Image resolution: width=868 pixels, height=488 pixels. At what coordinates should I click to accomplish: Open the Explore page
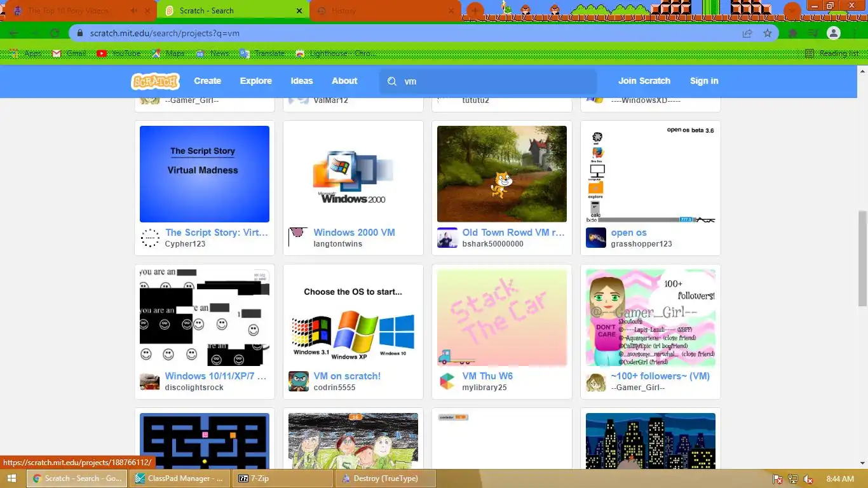coord(255,81)
